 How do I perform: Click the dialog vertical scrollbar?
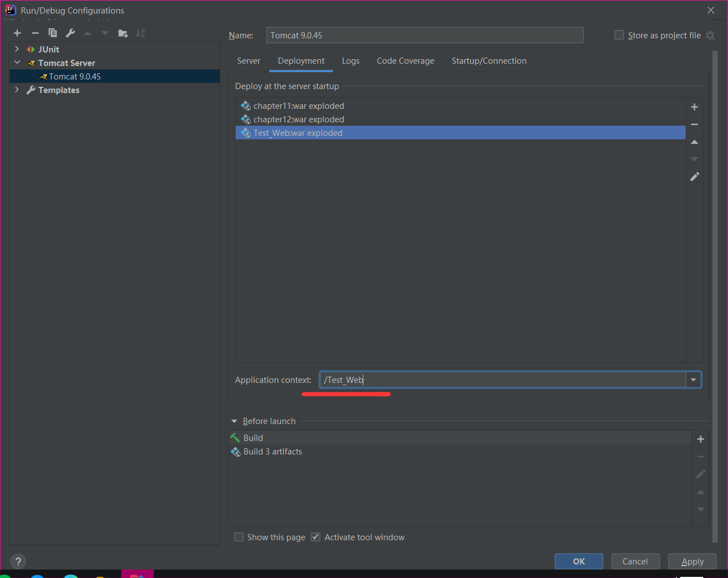(715, 296)
